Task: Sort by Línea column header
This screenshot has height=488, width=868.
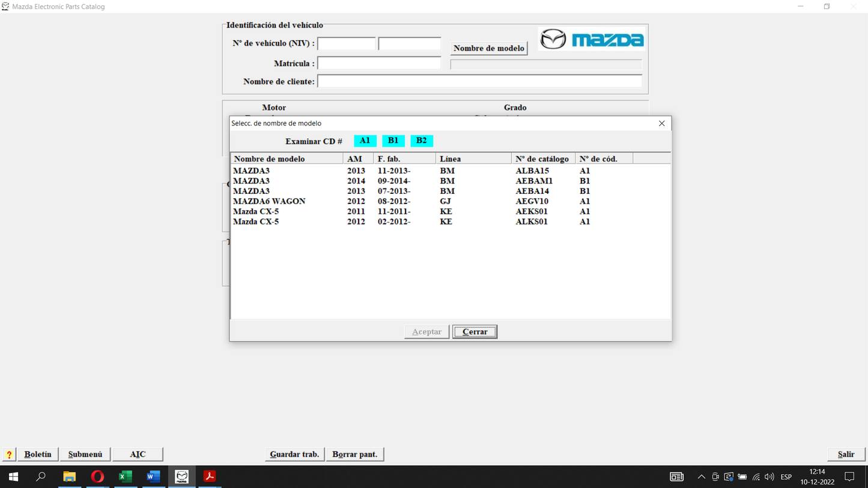Action: 474,158
